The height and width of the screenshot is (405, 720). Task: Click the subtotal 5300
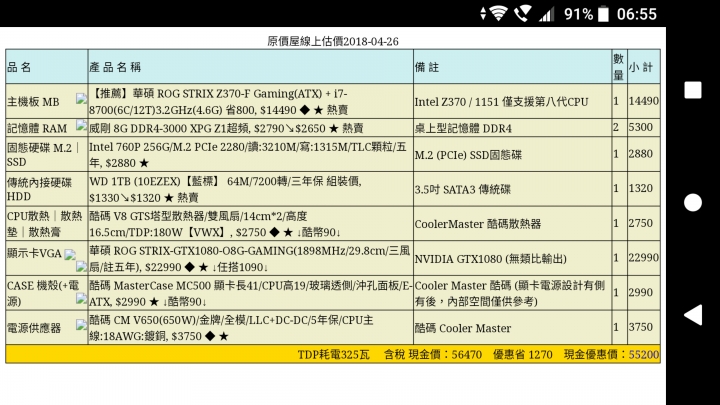coord(641,127)
